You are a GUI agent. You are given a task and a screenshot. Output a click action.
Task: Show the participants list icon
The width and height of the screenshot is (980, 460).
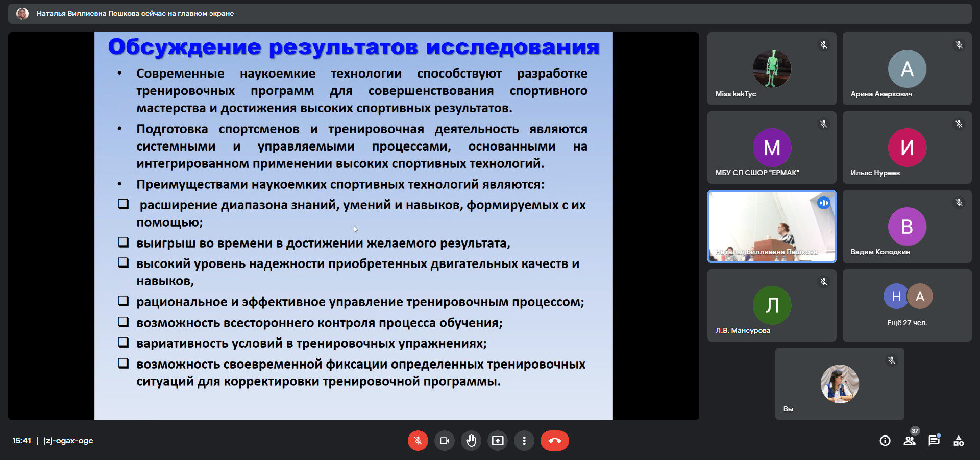point(910,441)
